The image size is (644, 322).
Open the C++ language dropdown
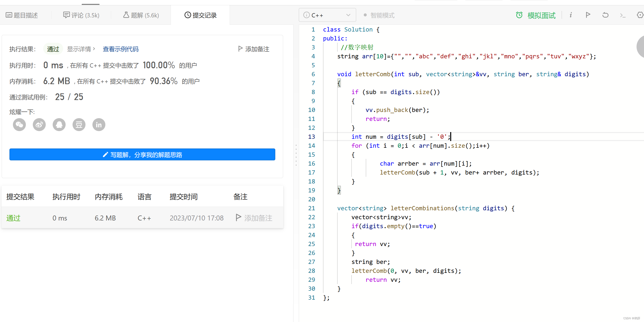(327, 15)
